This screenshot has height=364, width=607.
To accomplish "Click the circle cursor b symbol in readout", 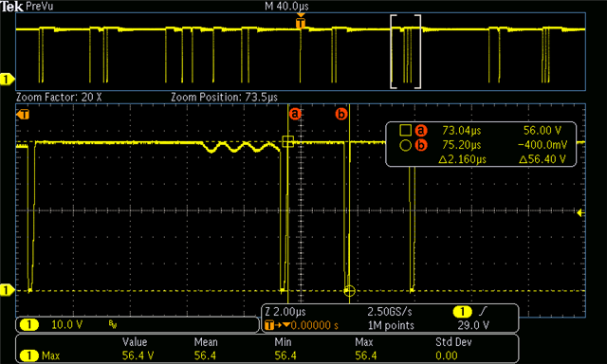I will tap(405, 145).
